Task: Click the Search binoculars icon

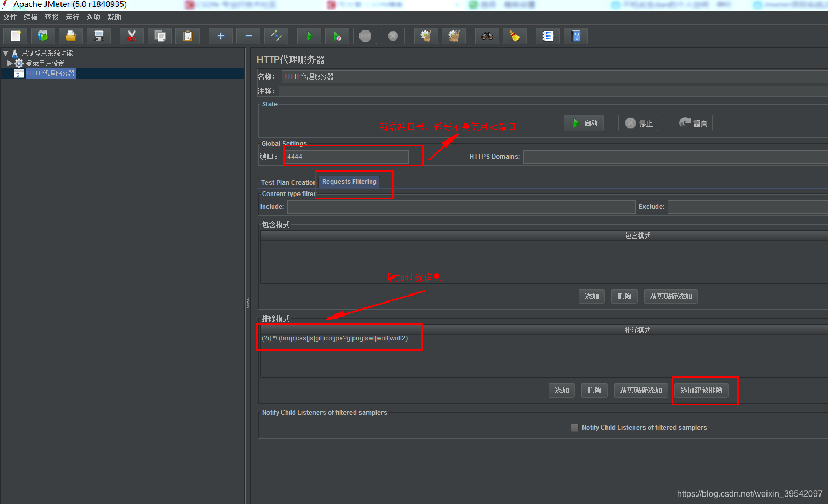Action: pyautogui.click(x=487, y=36)
